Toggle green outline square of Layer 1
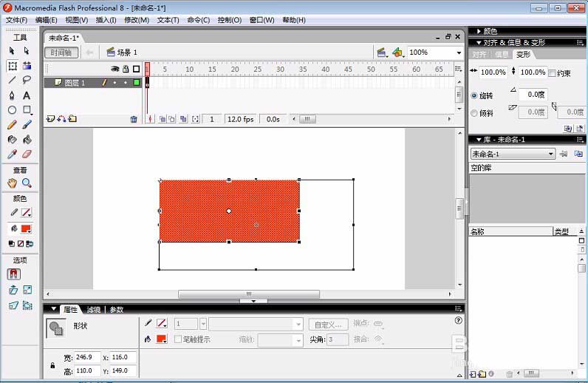 point(137,83)
